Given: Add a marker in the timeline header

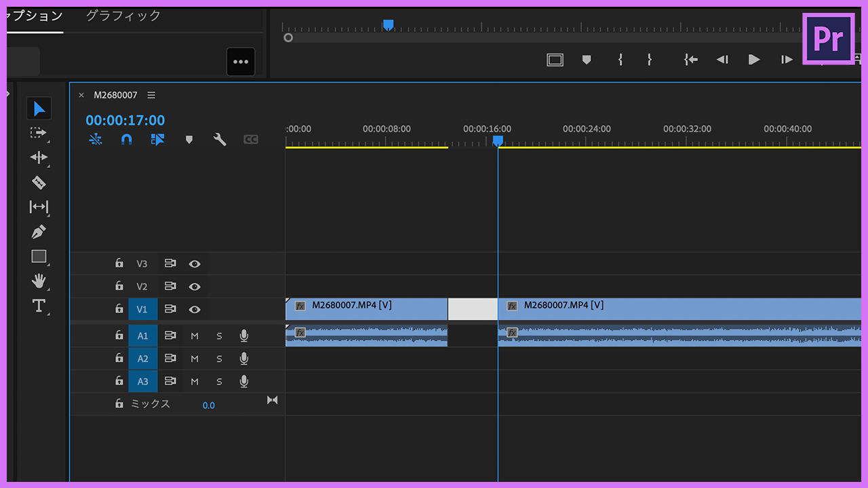Looking at the screenshot, I should click(189, 140).
